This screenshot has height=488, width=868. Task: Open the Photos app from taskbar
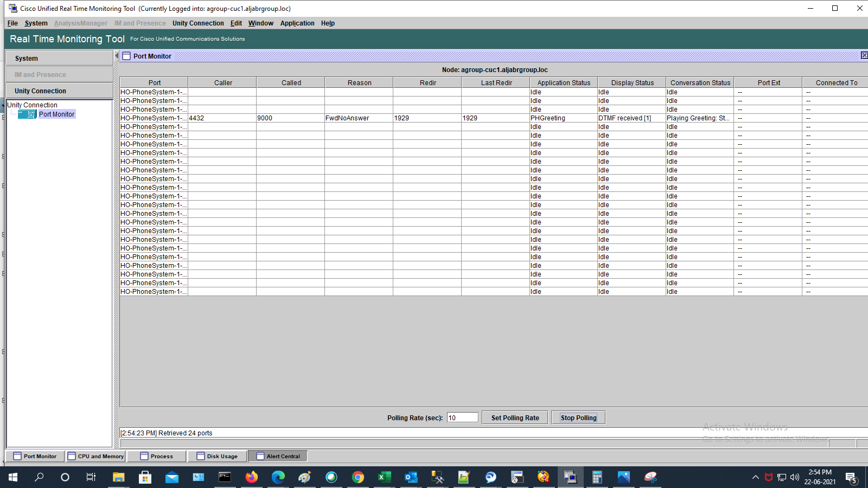coord(623,477)
